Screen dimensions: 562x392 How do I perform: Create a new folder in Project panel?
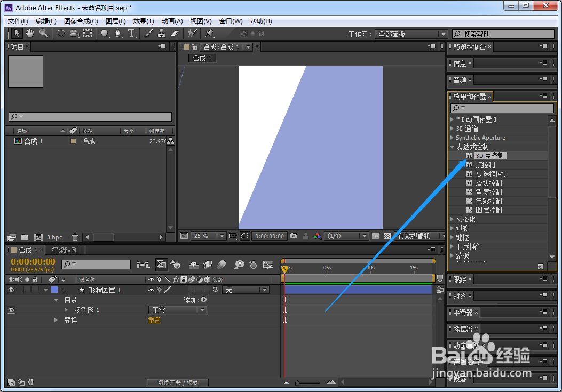25,237
